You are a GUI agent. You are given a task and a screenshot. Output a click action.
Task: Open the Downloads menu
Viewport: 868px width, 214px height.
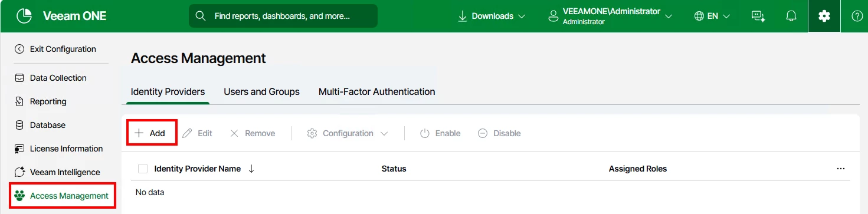pyautogui.click(x=492, y=17)
